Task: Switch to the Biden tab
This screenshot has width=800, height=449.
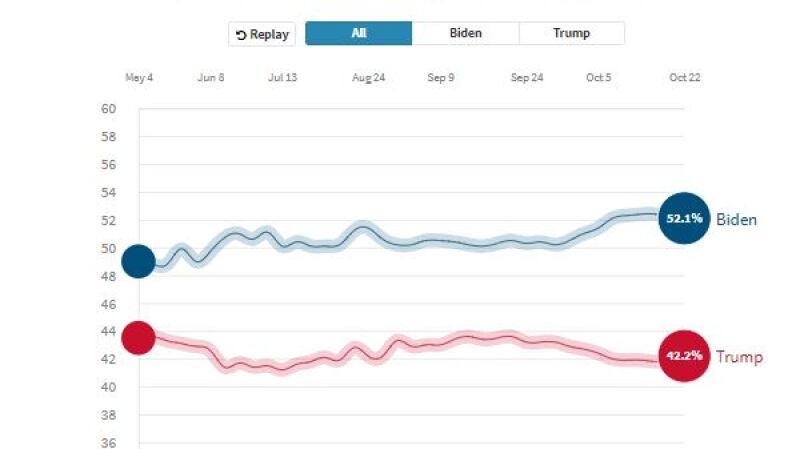Action: coord(465,33)
